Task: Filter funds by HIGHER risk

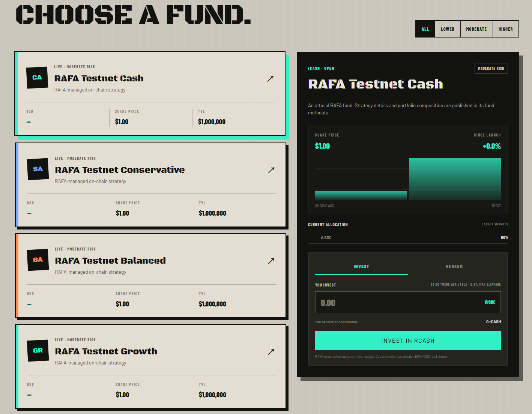Action: pyautogui.click(x=506, y=29)
